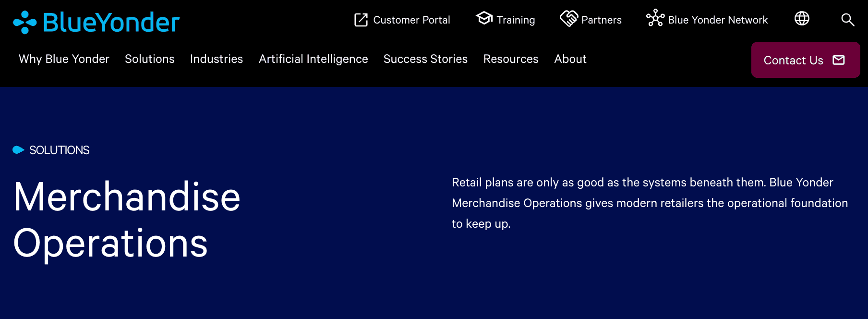Click the "Retail plans are only as good" paragraph
868x319 pixels.
[650, 203]
